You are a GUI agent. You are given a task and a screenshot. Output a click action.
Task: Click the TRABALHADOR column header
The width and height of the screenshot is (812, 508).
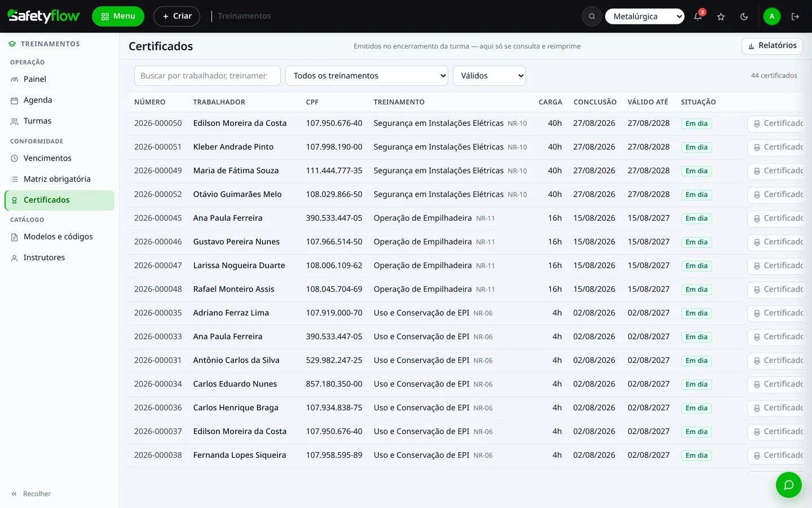click(x=219, y=102)
